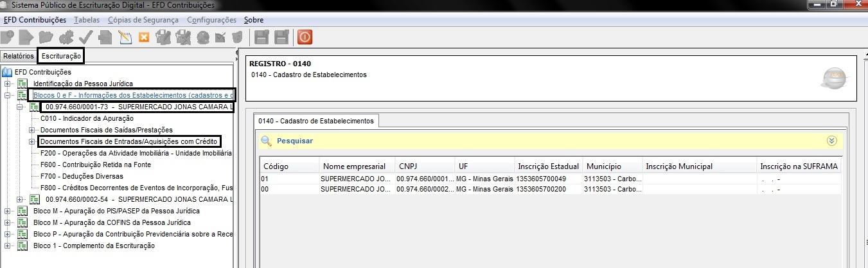Expand the Pesquisar panel with chevron button

click(x=833, y=141)
